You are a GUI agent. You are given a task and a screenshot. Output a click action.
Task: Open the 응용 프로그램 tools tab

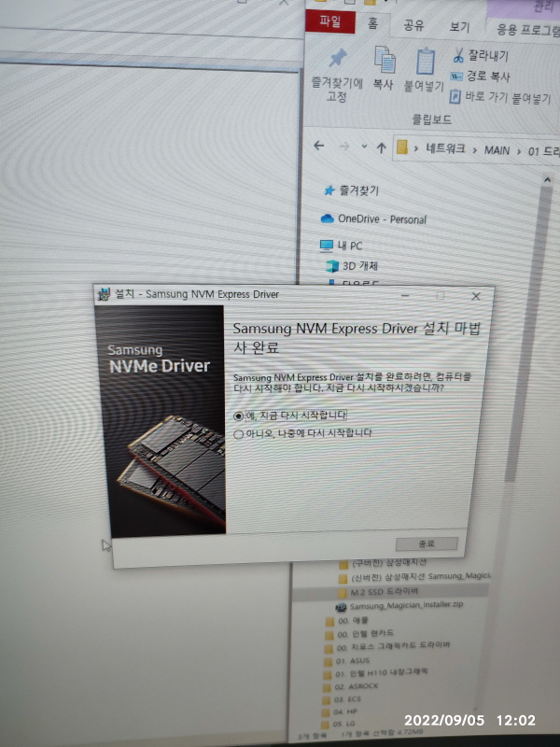coord(527,30)
